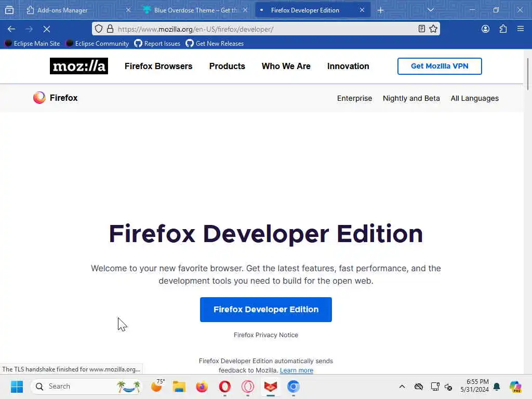Open Firefox Browsers menu
Screen dimensions: 532x399
point(158,66)
